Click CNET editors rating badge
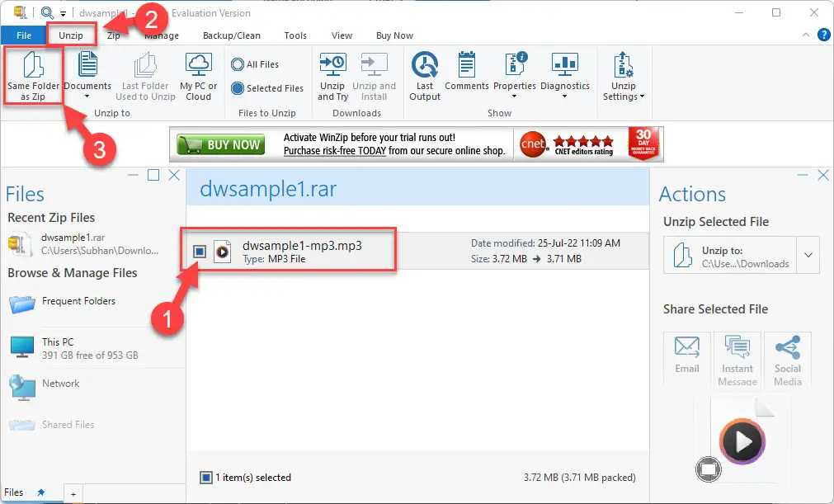Viewport: 834px width, 504px height. [568, 144]
